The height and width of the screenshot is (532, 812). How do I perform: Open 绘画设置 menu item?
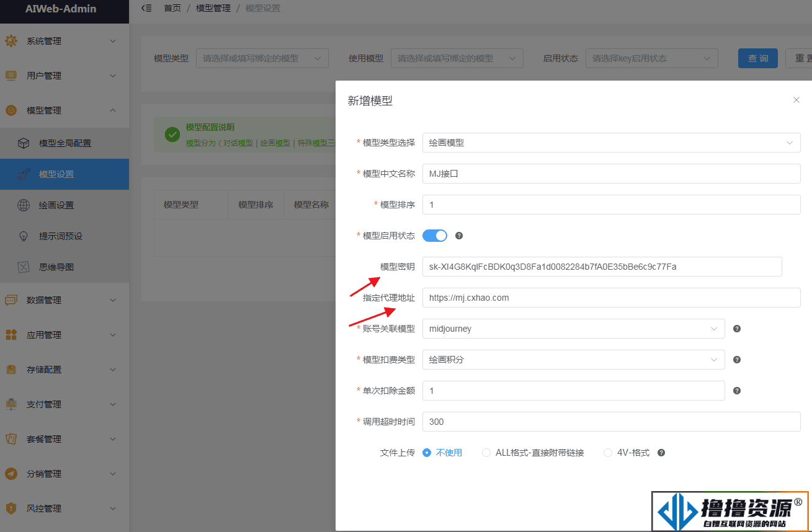[65, 205]
